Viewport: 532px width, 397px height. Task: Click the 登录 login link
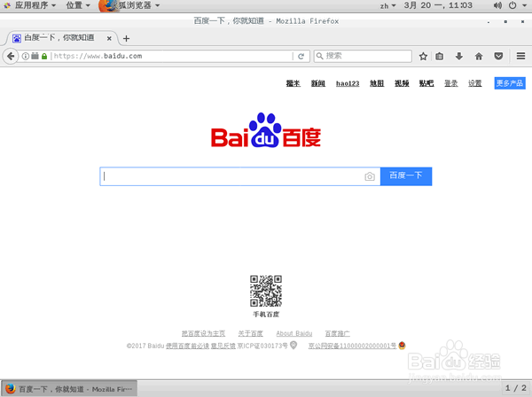(x=451, y=83)
